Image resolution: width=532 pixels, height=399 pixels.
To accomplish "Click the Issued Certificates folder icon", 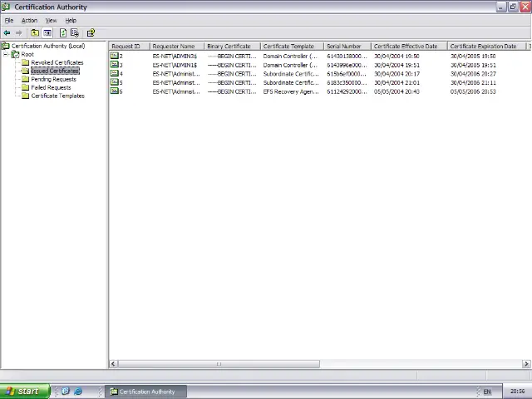I will (26, 71).
